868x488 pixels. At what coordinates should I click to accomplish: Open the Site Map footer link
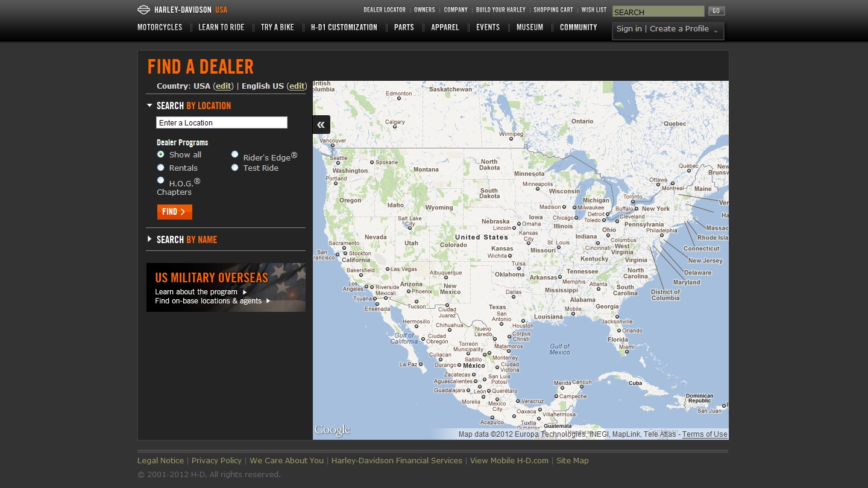(x=573, y=460)
